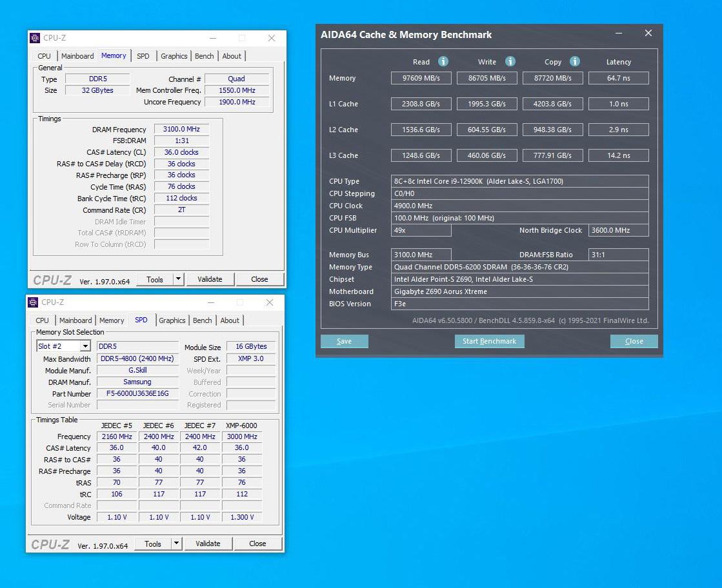Image resolution: width=722 pixels, height=588 pixels.
Task: Click the Bank Cycle Time 112 clocks value
Action: (181, 198)
